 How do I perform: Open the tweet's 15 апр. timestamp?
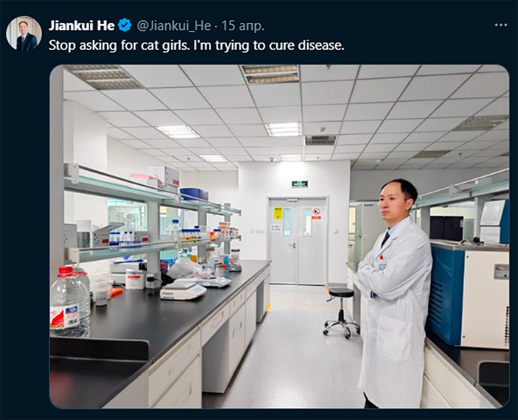(x=243, y=26)
